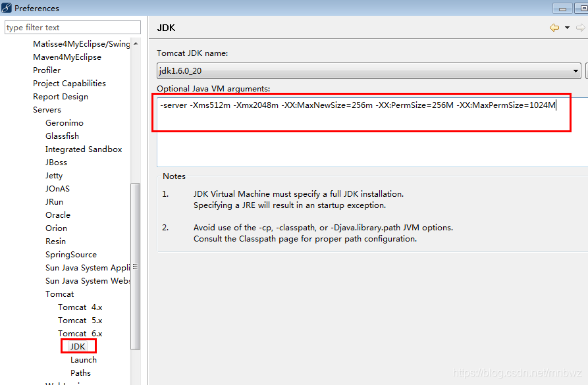Select Profiler in the preferences tree

[x=47, y=70]
